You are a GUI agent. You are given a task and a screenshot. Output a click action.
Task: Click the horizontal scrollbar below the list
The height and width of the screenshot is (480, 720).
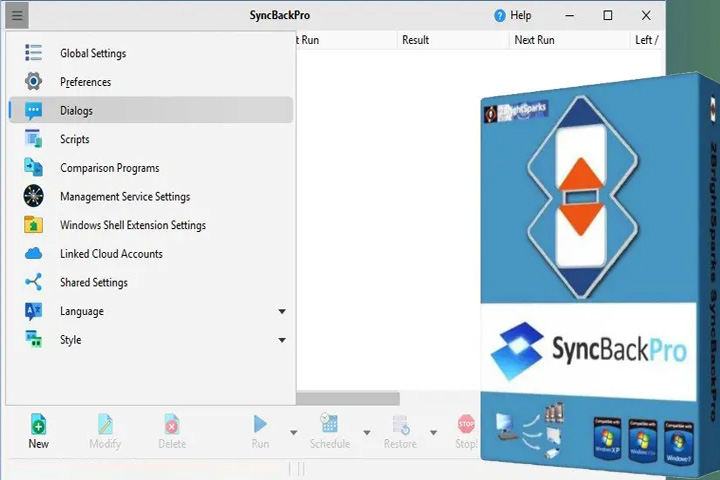click(x=348, y=398)
